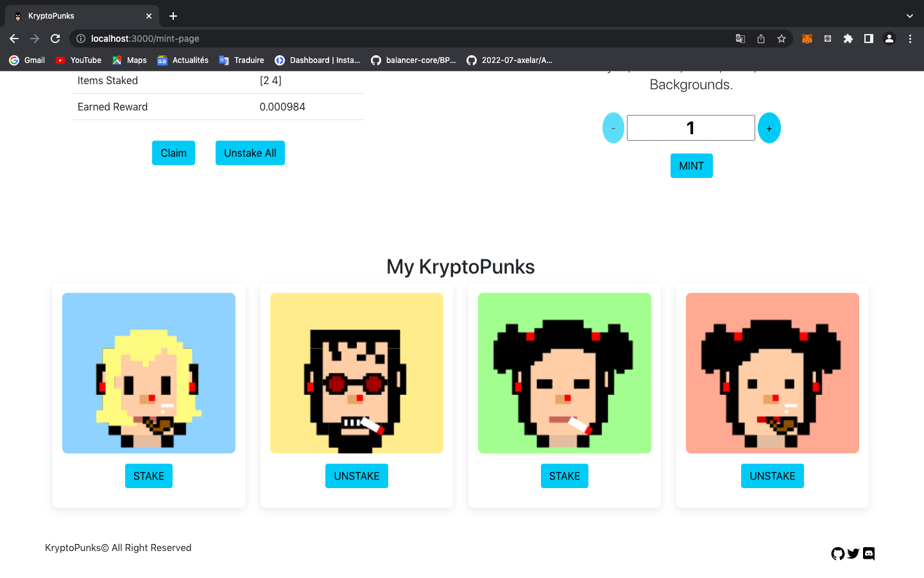Open the Gmail bookmark

point(27,60)
